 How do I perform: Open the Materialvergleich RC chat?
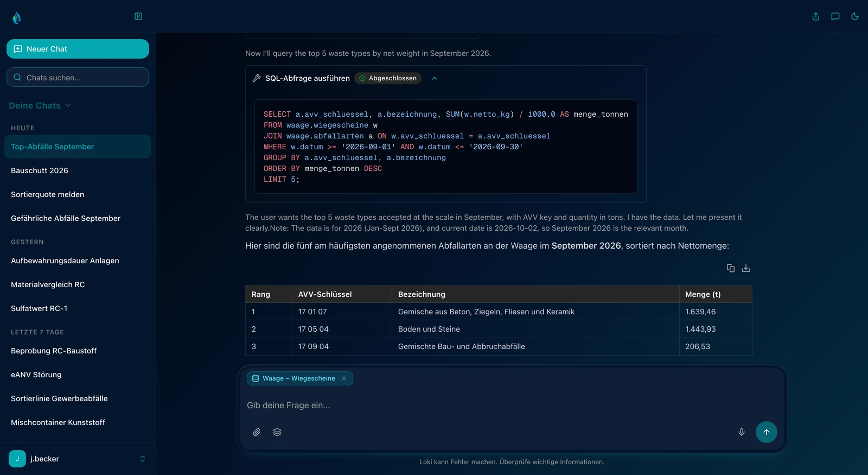click(78, 284)
